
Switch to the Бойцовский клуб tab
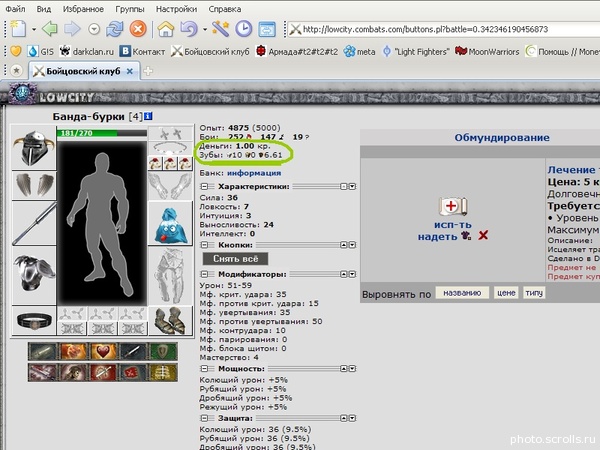pos(83,71)
